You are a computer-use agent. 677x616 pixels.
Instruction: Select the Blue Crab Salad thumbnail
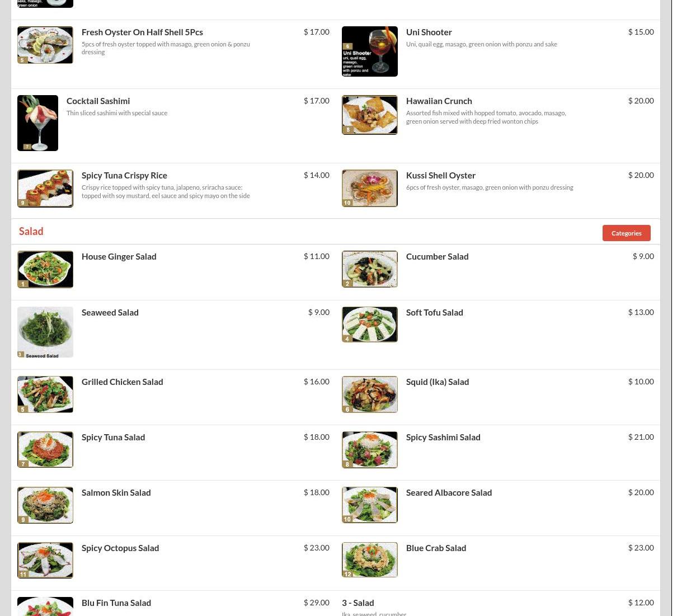point(370,559)
